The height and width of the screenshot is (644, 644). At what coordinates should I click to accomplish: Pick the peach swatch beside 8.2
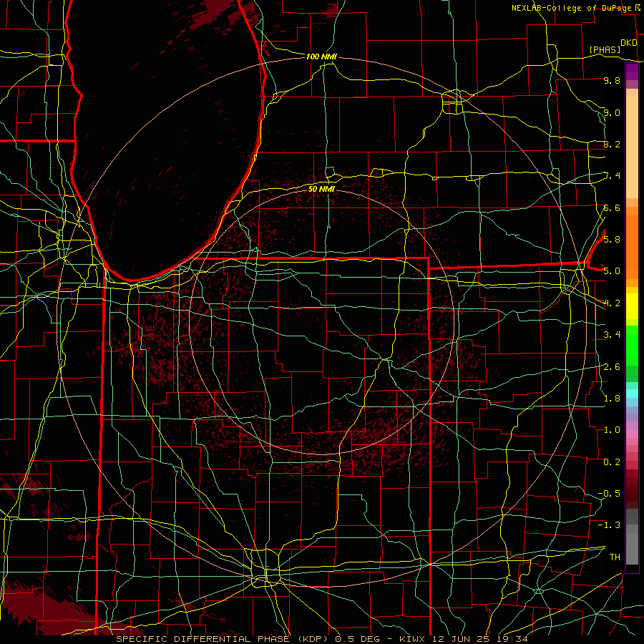(632, 147)
